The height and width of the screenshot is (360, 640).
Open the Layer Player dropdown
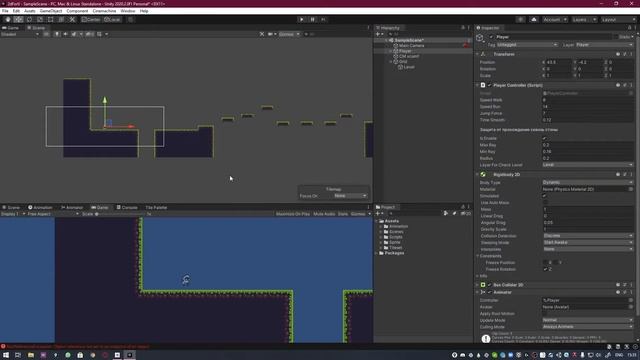pyautogui.click(x=604, y=45)
